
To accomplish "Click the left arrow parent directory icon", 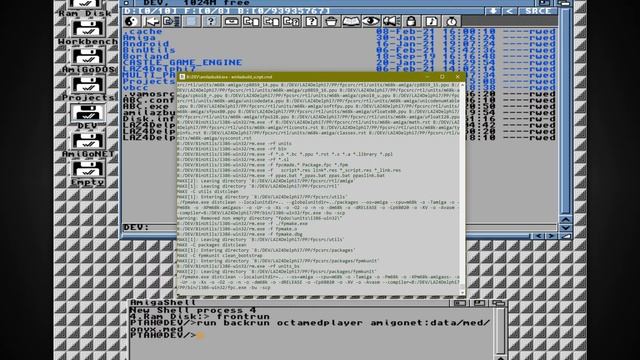I will click(x=152, y=21).
